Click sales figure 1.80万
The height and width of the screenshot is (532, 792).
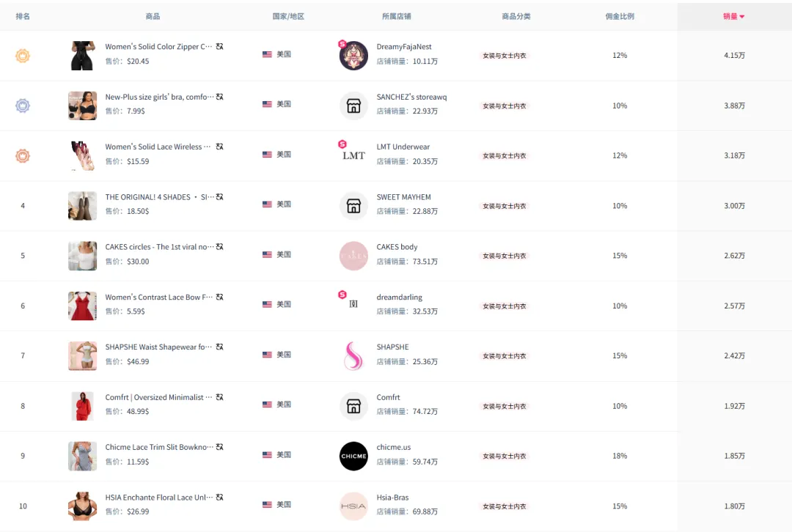coord(734,506)
